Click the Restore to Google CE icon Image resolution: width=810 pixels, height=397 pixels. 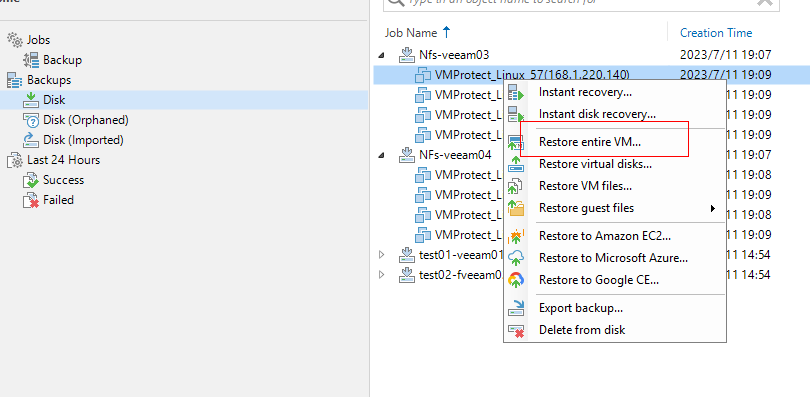coord(516,280)
